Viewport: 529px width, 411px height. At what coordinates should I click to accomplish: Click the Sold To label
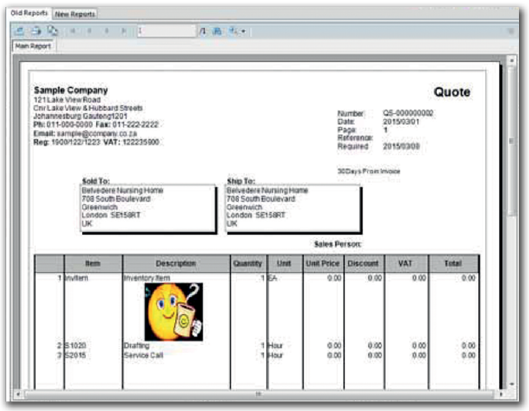tap(96, 181)
